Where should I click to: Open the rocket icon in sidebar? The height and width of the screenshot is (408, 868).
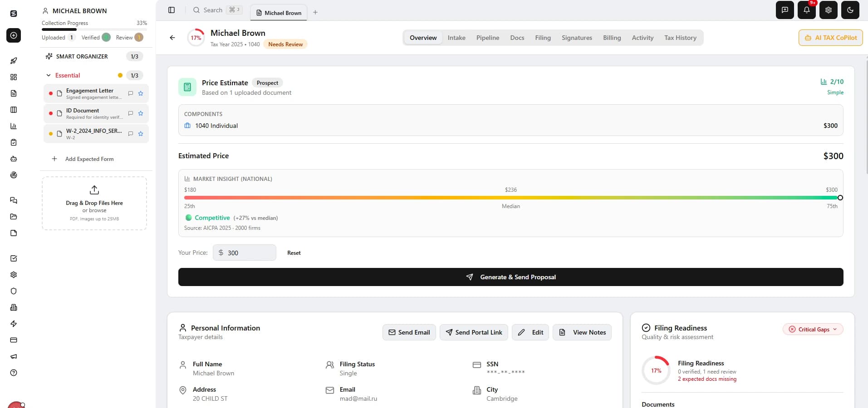pos(14,61)
